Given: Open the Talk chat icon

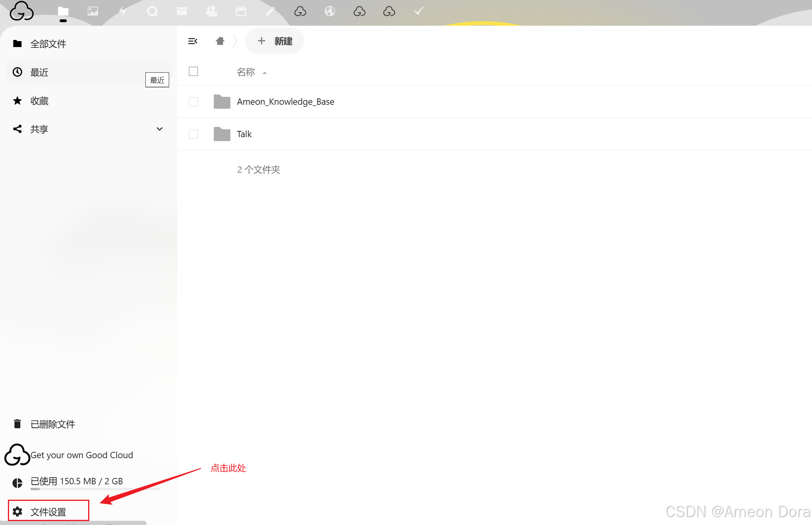Looking at the screenshot, I should coord(152,11).
